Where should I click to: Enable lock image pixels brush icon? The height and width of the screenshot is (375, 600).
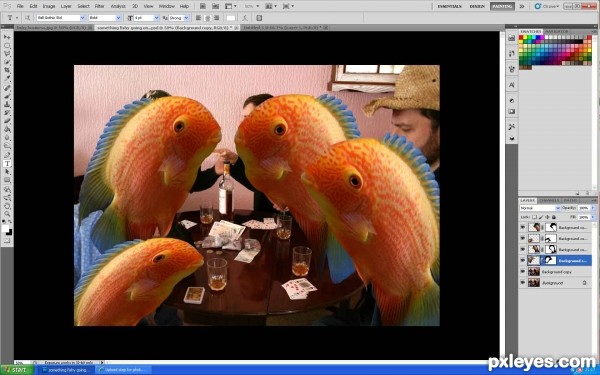[541, 217]
